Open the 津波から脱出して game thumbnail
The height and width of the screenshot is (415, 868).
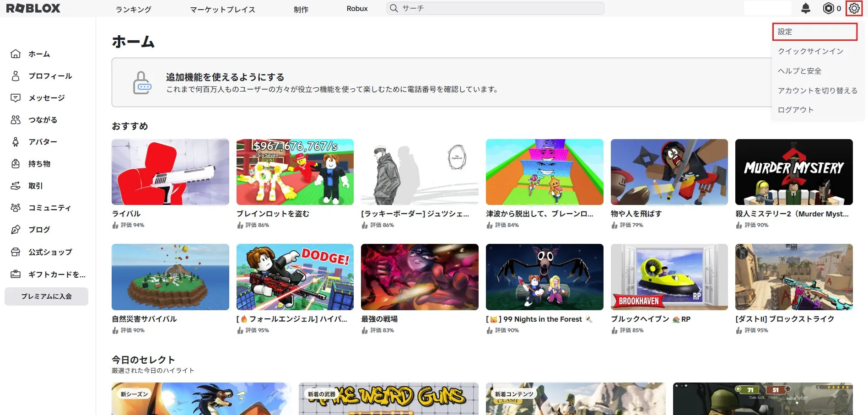[x=545, y=172]
